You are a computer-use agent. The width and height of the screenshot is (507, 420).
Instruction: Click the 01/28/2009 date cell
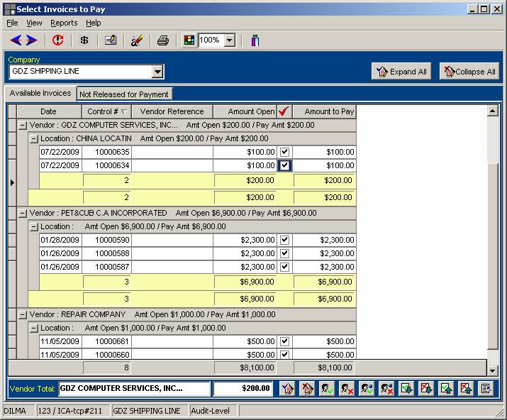60,240
